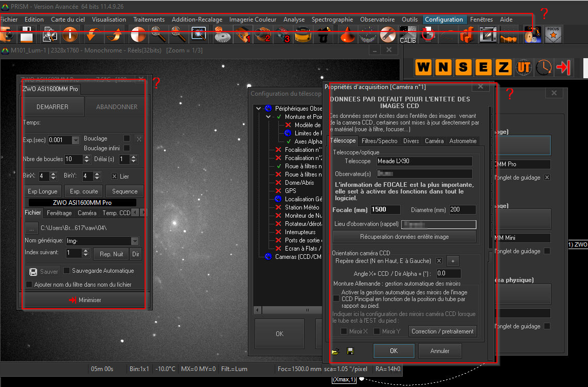Open the 'Nom générique' Img- dropdown
588x387 pixels.
click(135, 241)
